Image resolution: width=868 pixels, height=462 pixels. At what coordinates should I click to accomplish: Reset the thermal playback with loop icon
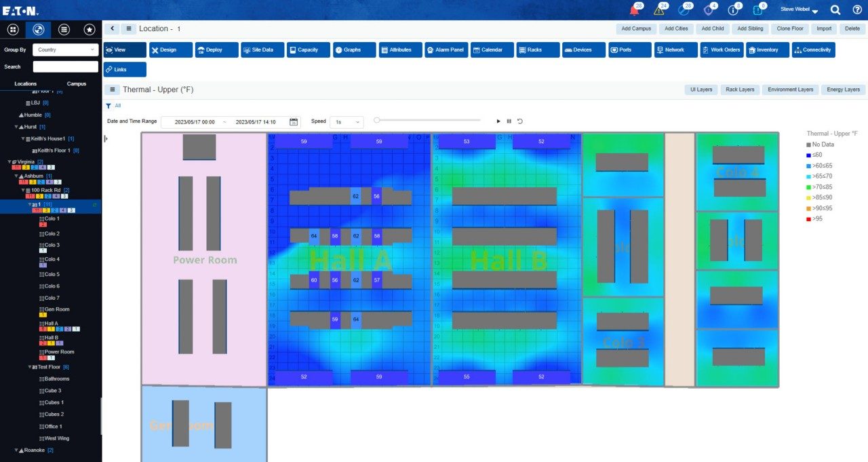pos(519,121)
